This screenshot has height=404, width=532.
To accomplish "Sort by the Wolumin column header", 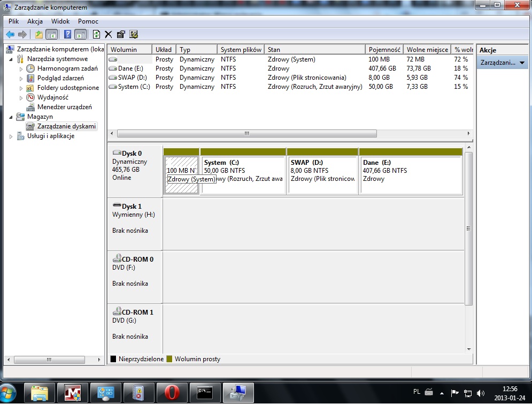I will (129, 50).
